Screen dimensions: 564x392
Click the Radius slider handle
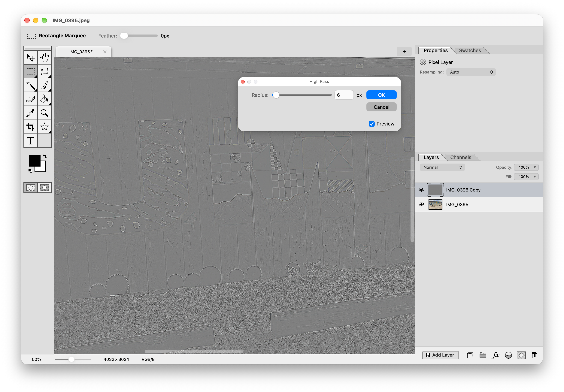(x=276, y=95)
